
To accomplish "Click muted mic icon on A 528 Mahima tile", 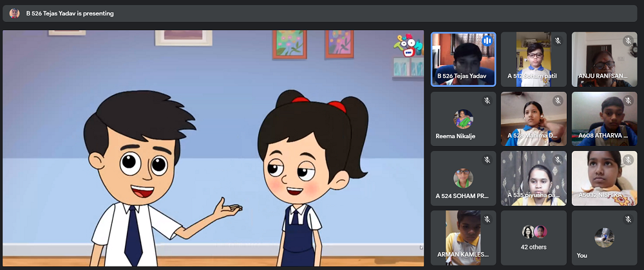I will [x=557, y=101].
